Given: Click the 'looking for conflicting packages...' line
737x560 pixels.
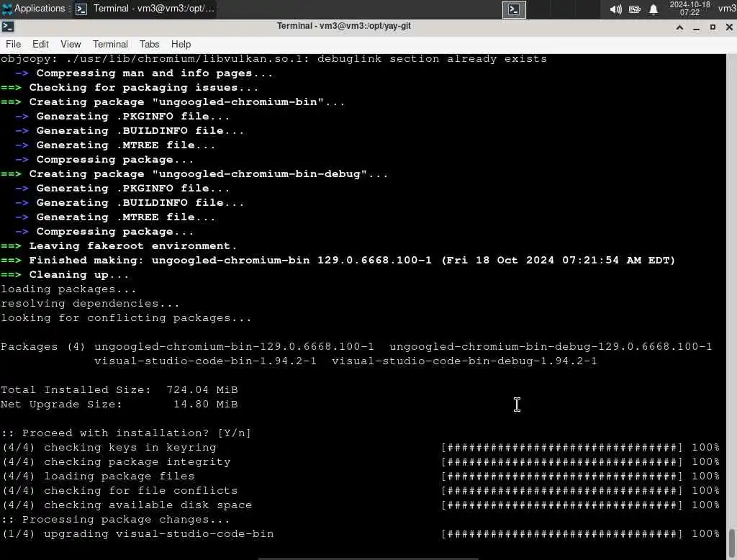Looking at the screenshot, I should [126, 318].
